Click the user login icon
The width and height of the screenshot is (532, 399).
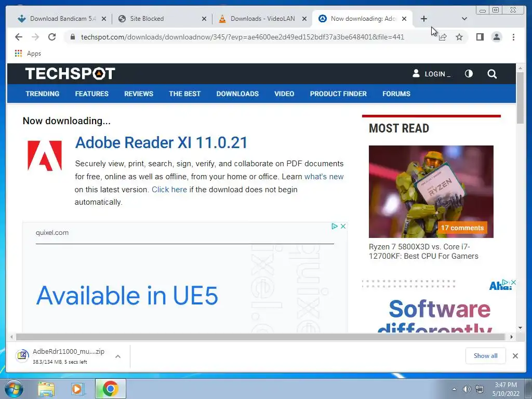click(x=416, y=73)
